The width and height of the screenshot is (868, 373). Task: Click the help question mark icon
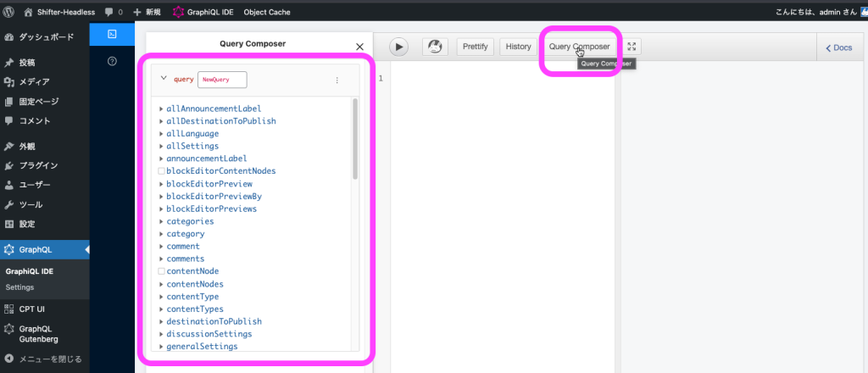[112, 61]
